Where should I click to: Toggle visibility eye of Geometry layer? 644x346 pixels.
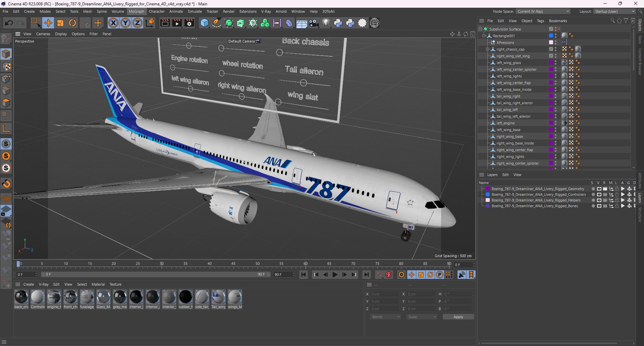(x=599, y=189)
